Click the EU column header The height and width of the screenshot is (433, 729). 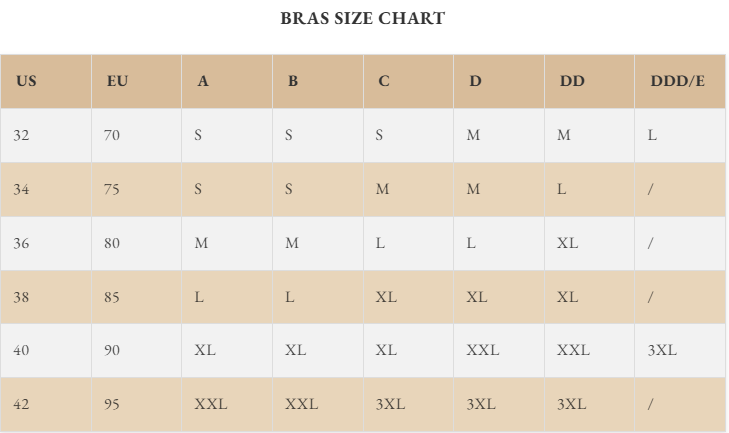pyautogui.click(x=117, y=81)
